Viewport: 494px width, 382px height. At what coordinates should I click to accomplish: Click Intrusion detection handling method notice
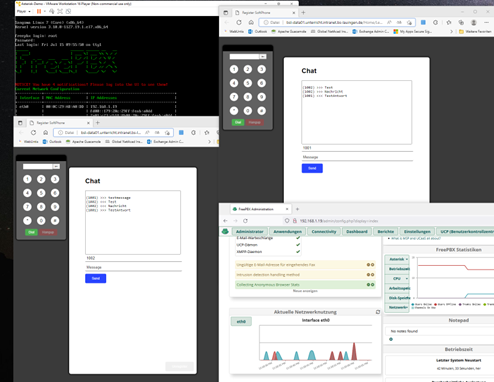point(305,275)
